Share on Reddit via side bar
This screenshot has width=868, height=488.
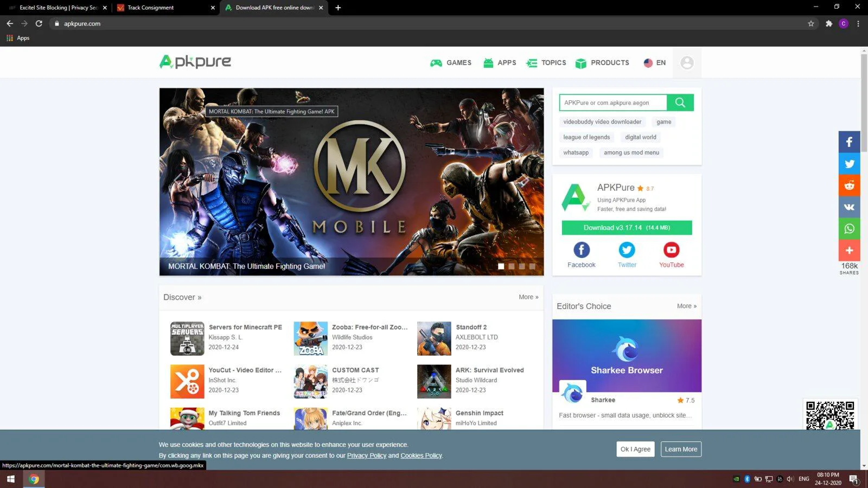(850, 185)
